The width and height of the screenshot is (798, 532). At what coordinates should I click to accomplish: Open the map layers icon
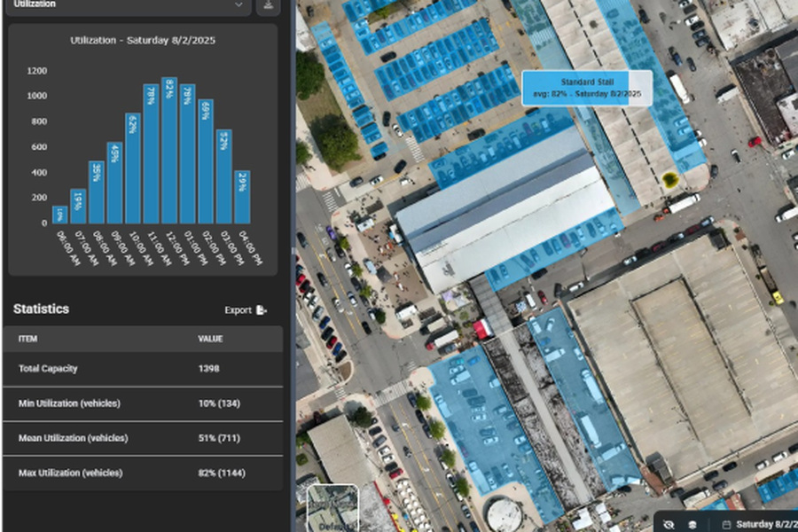coord(692,525)
